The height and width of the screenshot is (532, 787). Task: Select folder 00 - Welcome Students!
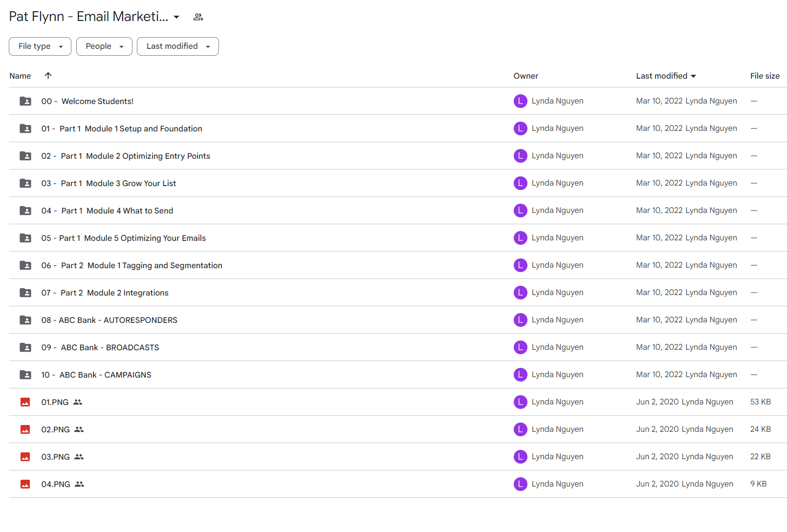tap(87, 101)
